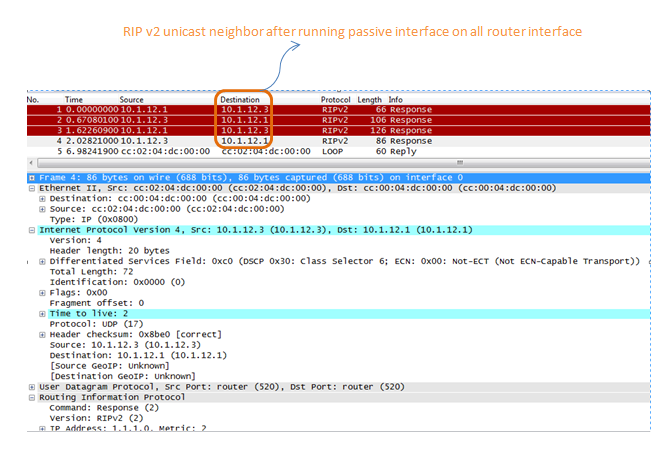Expand Differentiated Services Field entry
Screen dimensions: 668x465
point(42,261)
